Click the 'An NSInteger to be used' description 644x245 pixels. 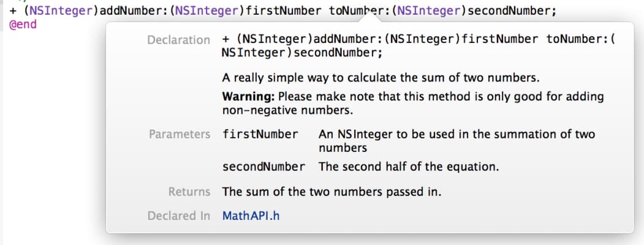coord(456,134)
